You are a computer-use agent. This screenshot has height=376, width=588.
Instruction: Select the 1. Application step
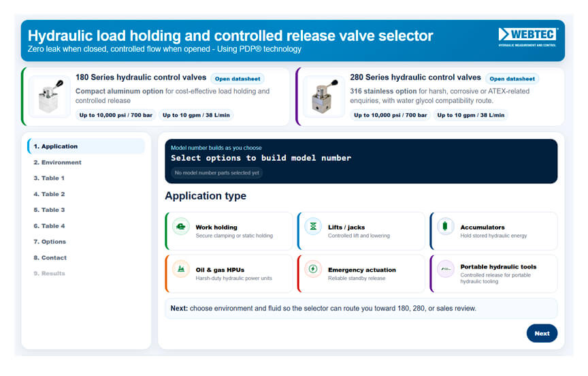[86, 146]
